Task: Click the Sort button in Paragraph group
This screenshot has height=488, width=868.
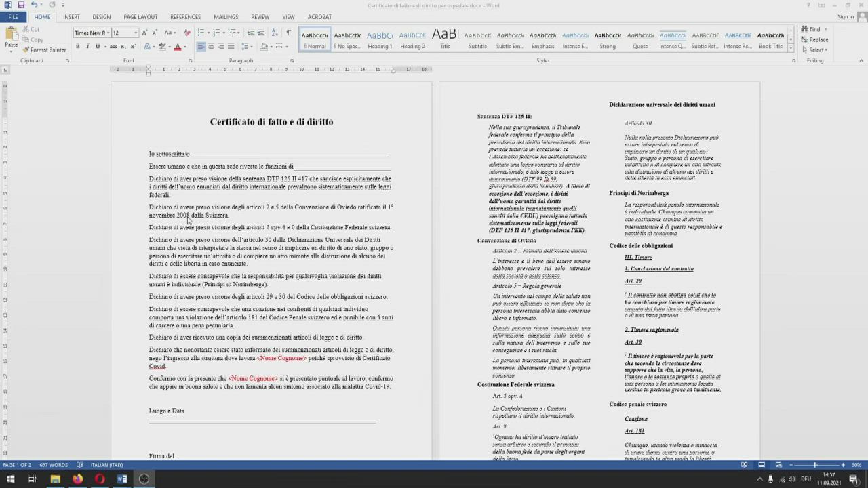Action: coord(275,33)
